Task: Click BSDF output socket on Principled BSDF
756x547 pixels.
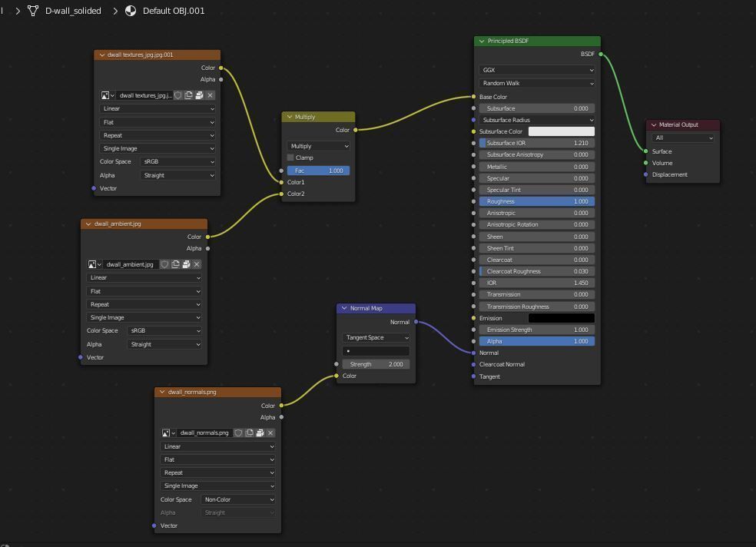Action: (x=601, y=54)
